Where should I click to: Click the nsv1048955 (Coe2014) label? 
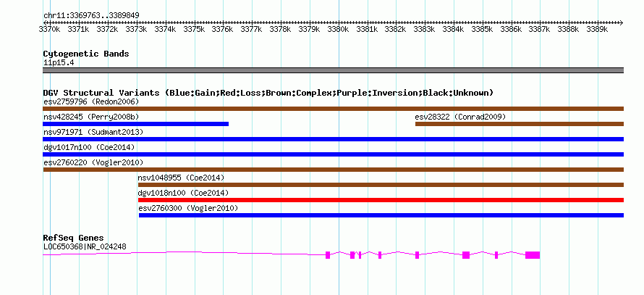(181, 178)
